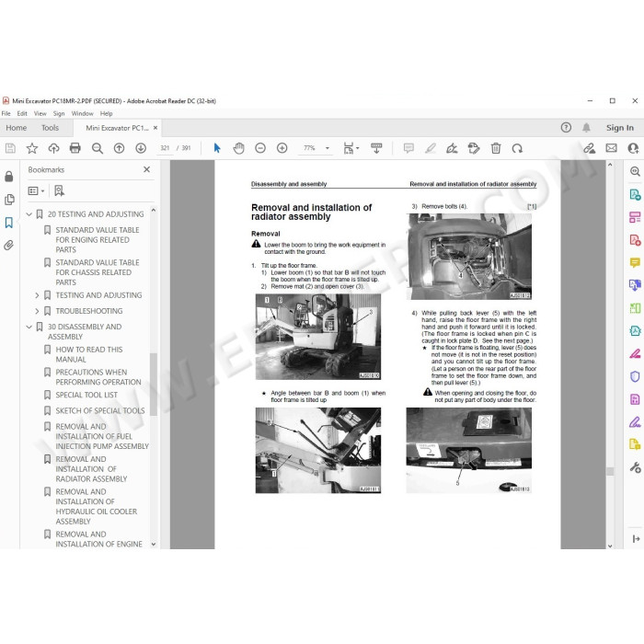Click the bookmarks panel scrollbar thumb

click(154, 385)
